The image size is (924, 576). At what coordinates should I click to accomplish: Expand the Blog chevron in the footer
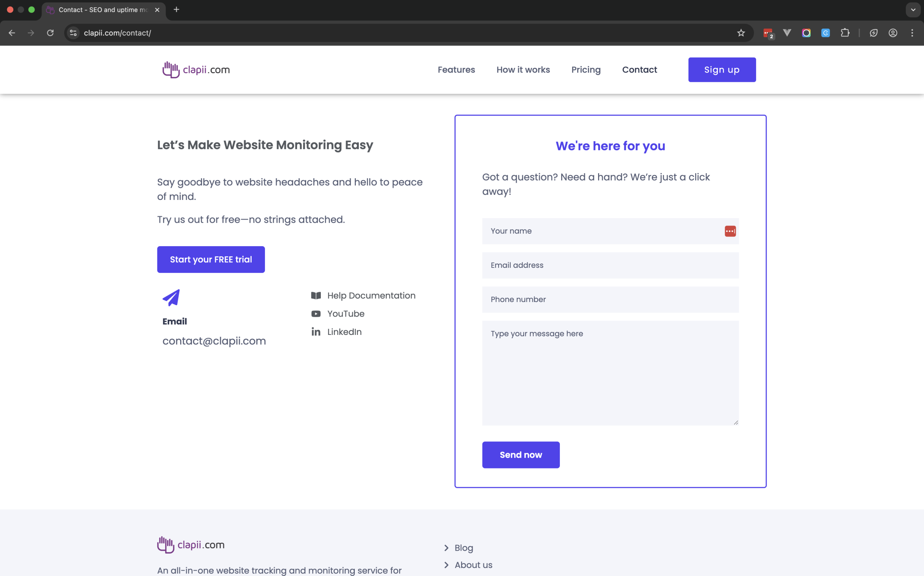click(446, 548)
